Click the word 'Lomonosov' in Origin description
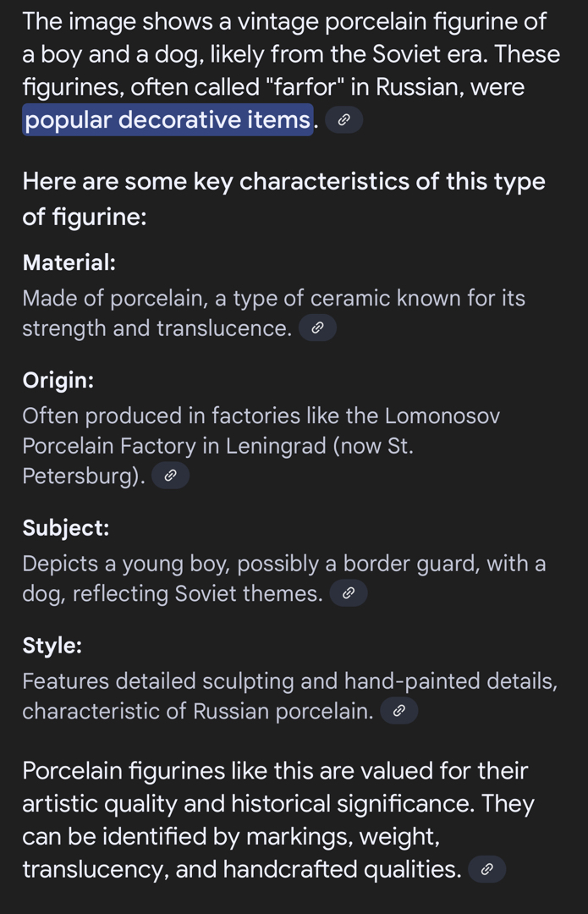Viewport: 588px width, 914px height. tap(442, 416)
